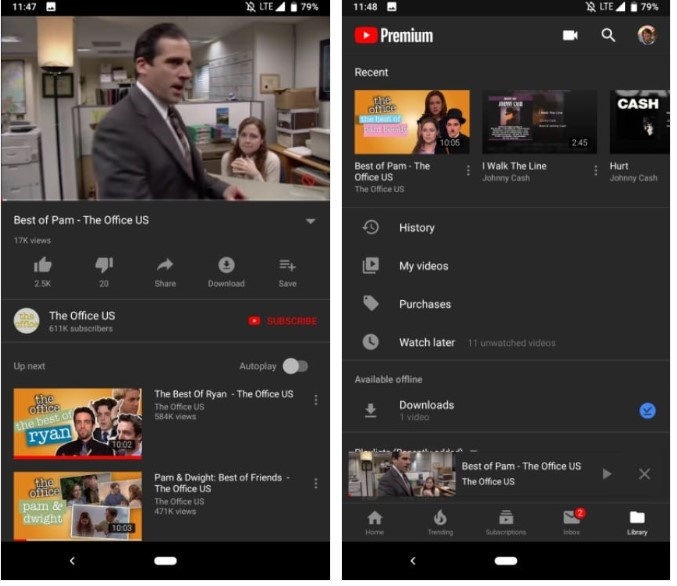Switch to the Subscriptions tab
Image resolution: width=677 pixels, height=586 pixels.
(506, 522)
